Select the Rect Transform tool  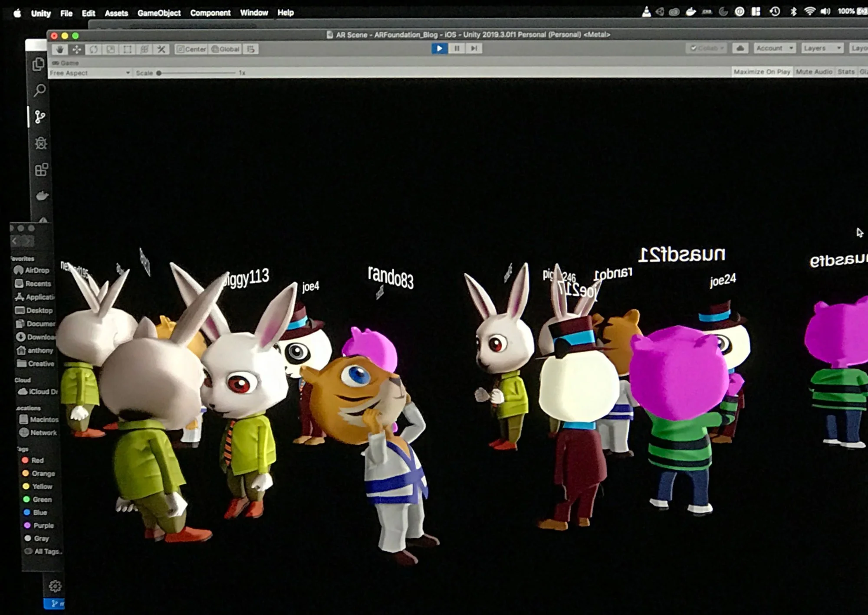click(128, 49)
